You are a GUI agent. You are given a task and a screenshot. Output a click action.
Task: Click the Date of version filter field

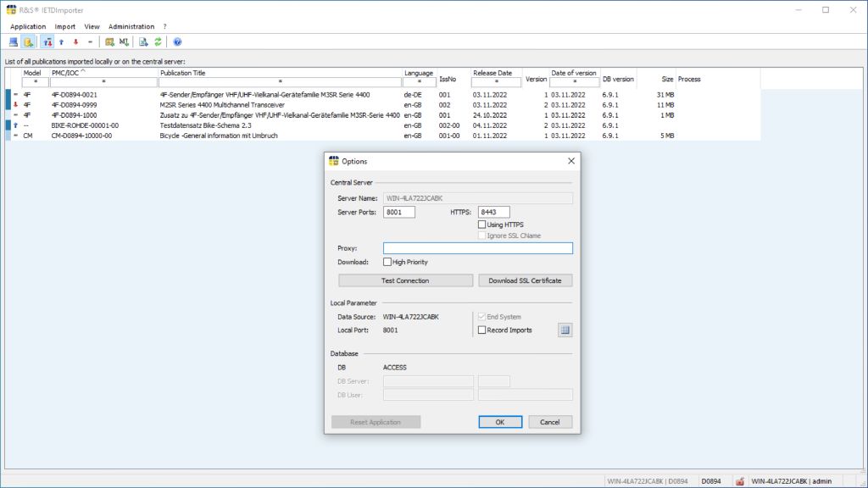pyautogui.click(x=574, y=82)
